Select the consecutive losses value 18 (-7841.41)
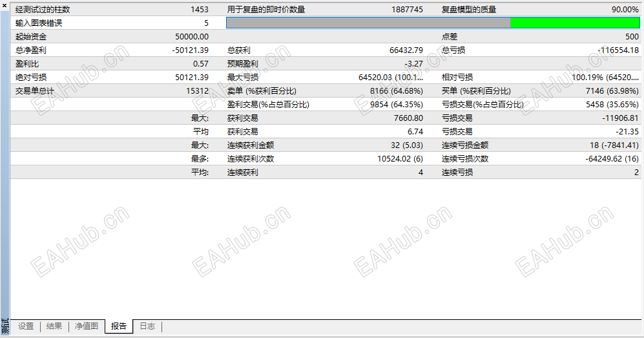 click(614, 145)
